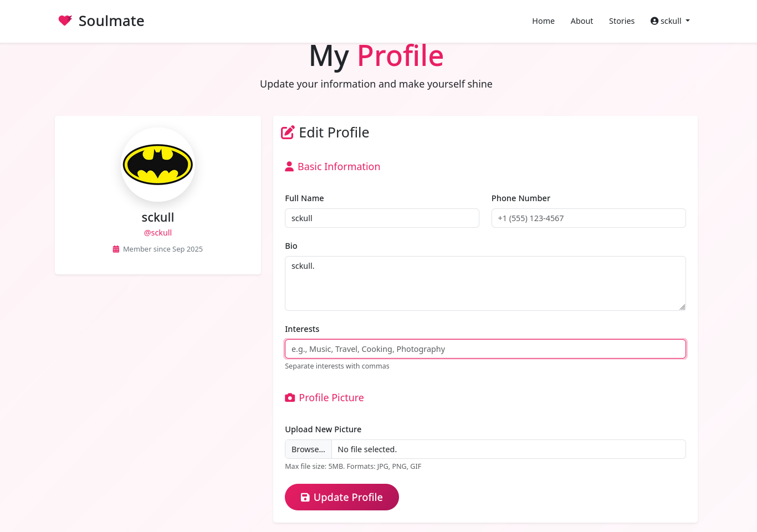Select the Interests input field
The width and height of the screenshot is (757, 532).
[485, 349]
